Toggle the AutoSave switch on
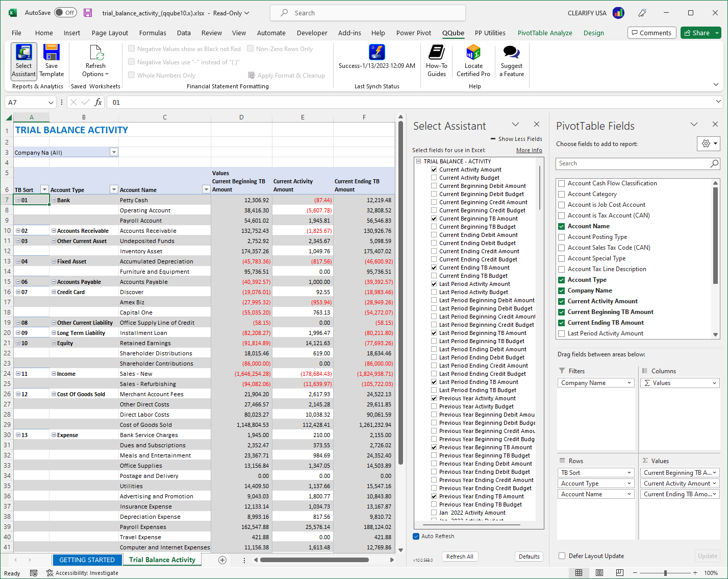 click(65, 13)
